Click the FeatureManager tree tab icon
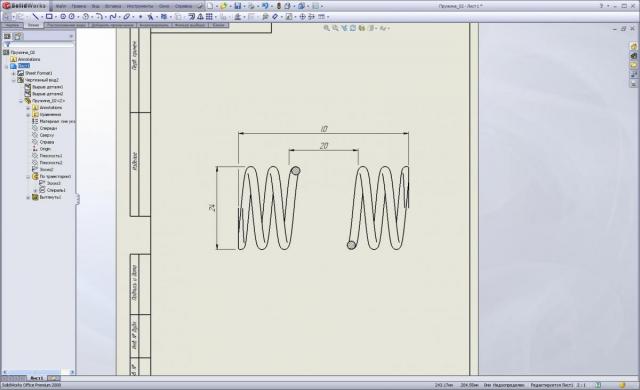Viewport: 640px width, 390px height. 7,36
